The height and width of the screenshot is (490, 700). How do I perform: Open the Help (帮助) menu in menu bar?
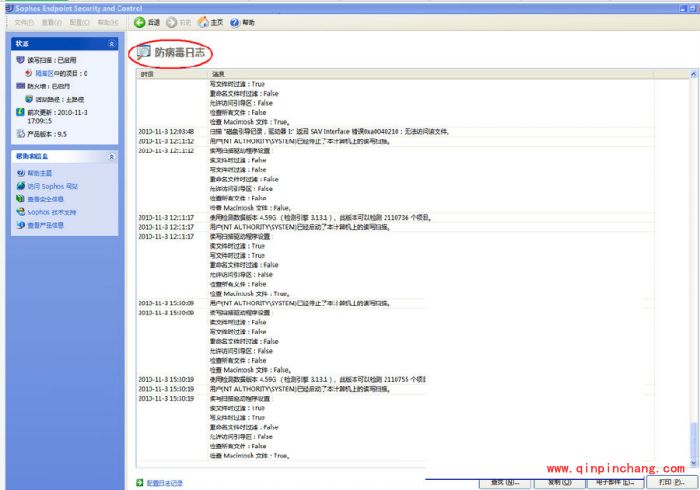click(x=107, y=22)
